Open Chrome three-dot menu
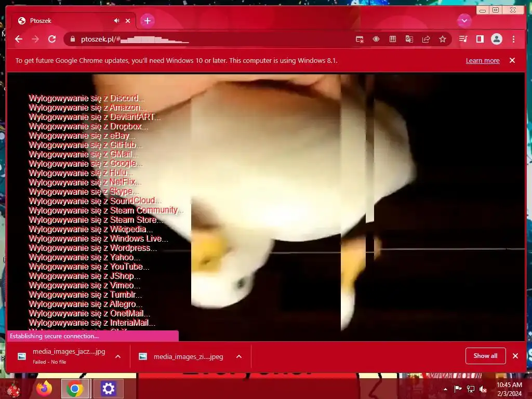532x399 pixels. [x=513, y=39]
